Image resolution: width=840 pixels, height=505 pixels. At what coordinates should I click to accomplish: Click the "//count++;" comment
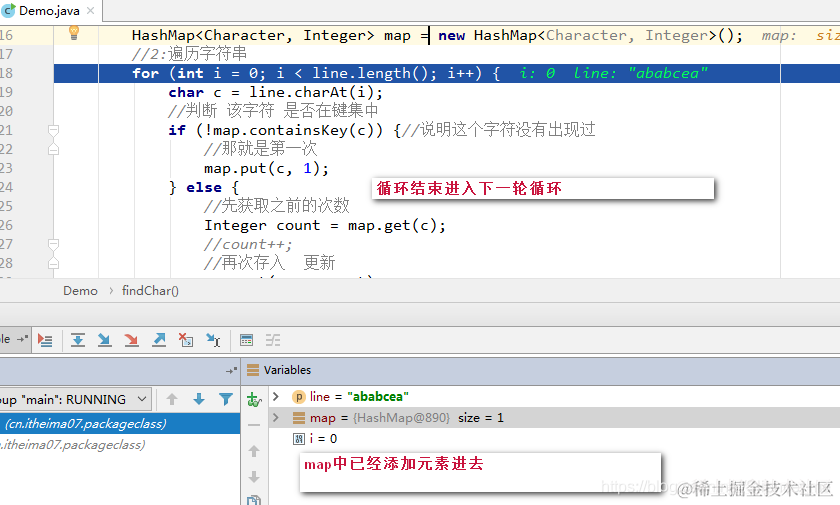point(248,244)
